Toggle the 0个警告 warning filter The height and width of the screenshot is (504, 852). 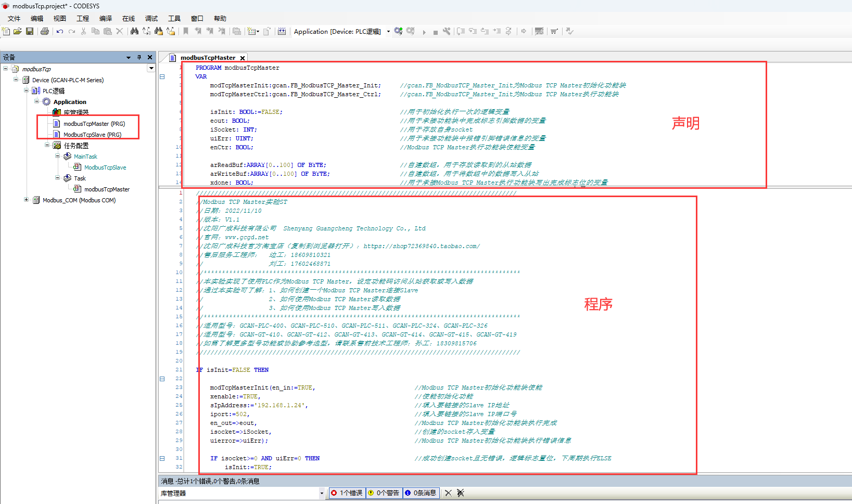384,493
